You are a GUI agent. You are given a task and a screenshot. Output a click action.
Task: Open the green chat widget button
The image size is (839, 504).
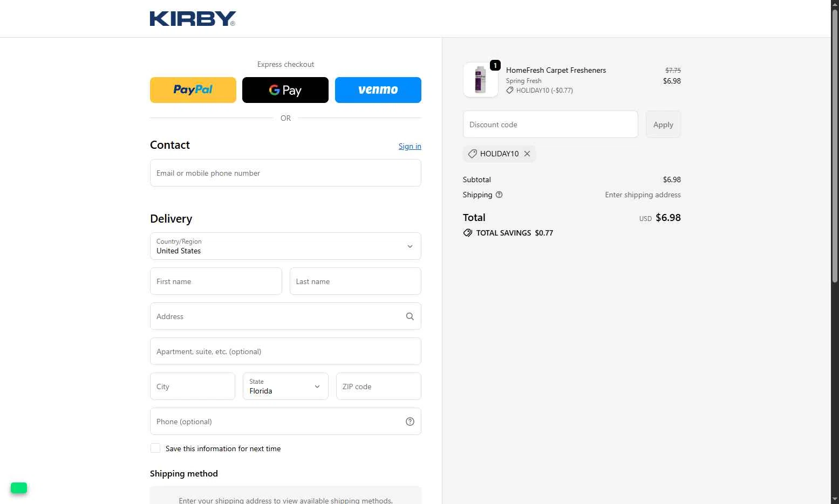19,488
